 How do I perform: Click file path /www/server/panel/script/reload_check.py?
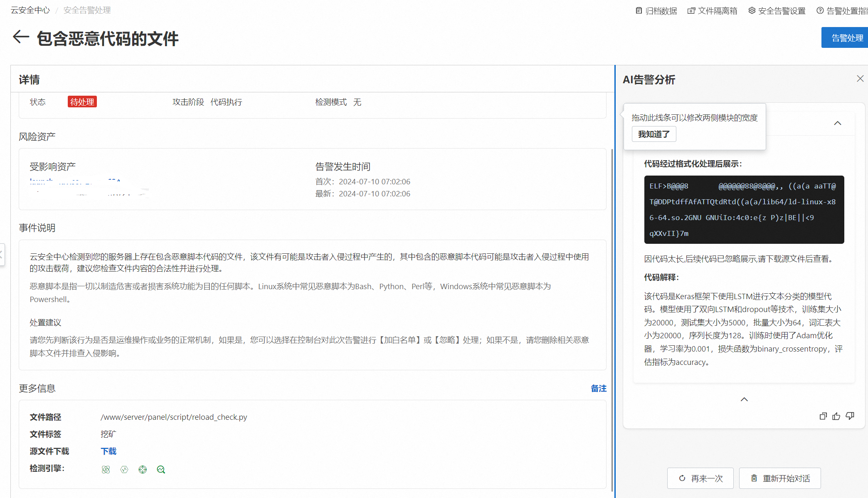pos(174,417)
